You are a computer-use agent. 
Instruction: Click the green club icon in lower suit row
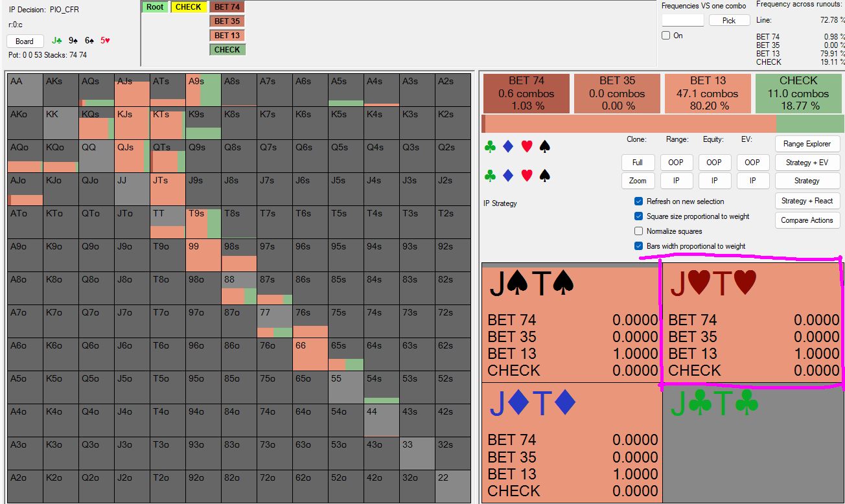491,175
